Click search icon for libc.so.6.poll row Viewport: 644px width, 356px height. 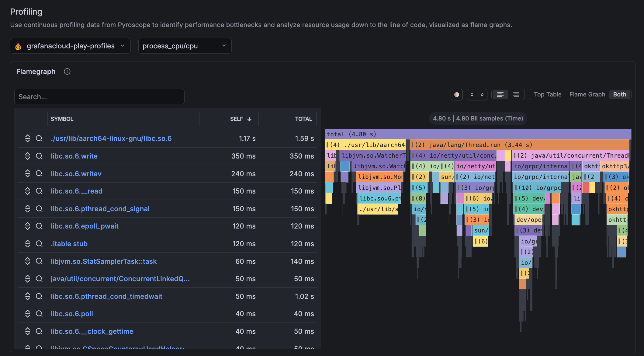pos(39,314)
